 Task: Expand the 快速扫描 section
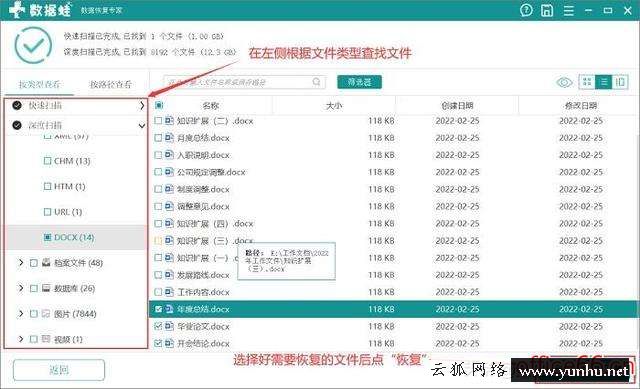point(142,105)
